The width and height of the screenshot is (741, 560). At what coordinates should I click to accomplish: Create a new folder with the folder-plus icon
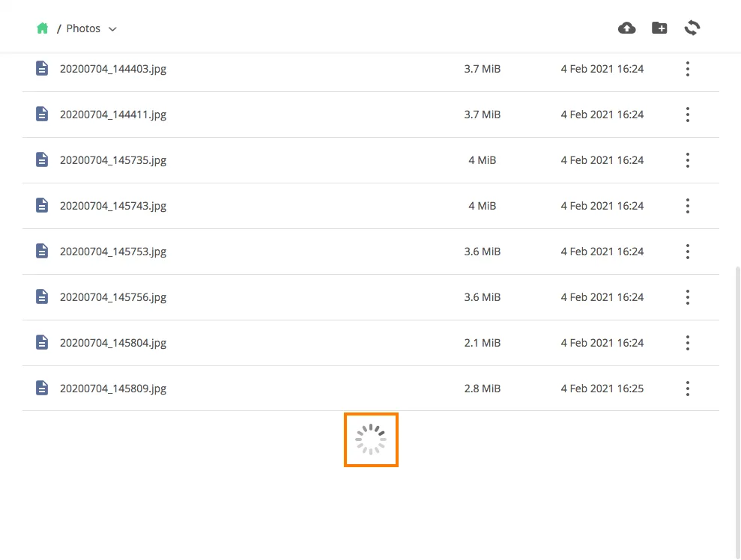[x=659, y=28]
